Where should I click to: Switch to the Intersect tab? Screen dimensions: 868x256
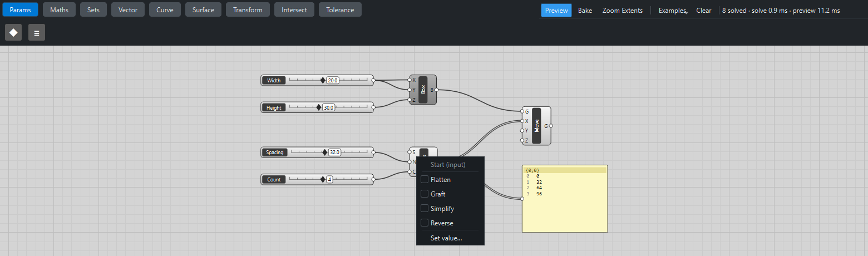pos(294,9)
